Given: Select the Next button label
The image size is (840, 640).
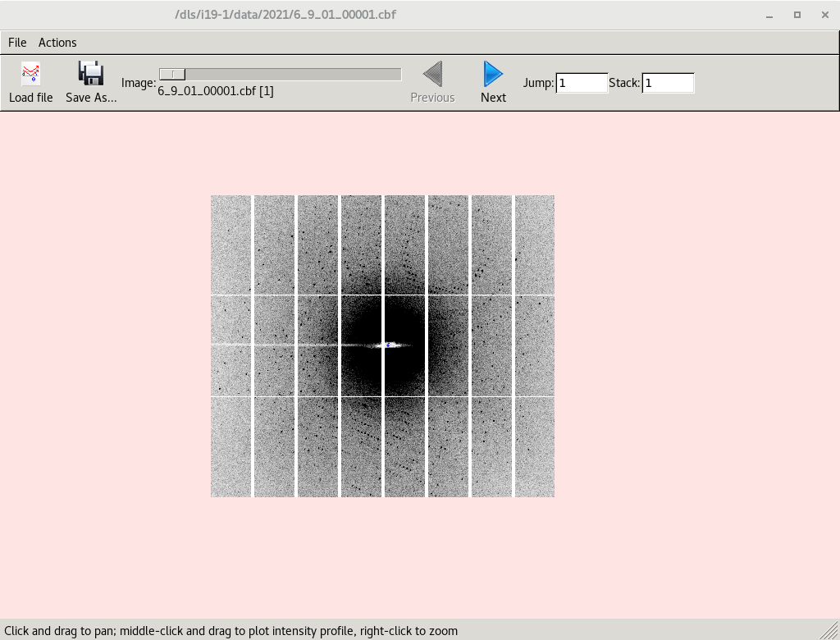Looking at the screenshot, I should click(x=492, y=97).
